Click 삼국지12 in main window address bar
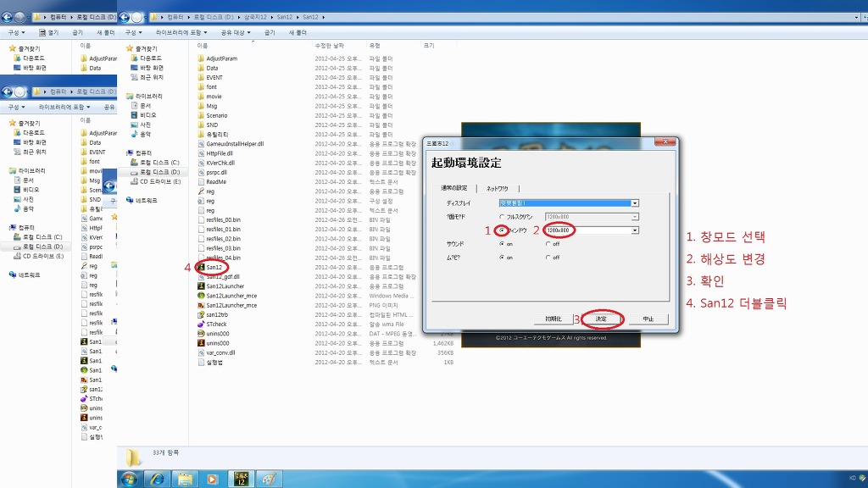Image resolution: width=868 pixels, height=488 pixels. tap(255, 17)
